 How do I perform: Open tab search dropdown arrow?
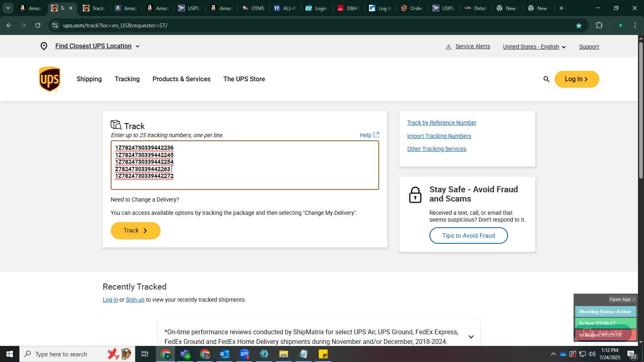tap(8, 8)
